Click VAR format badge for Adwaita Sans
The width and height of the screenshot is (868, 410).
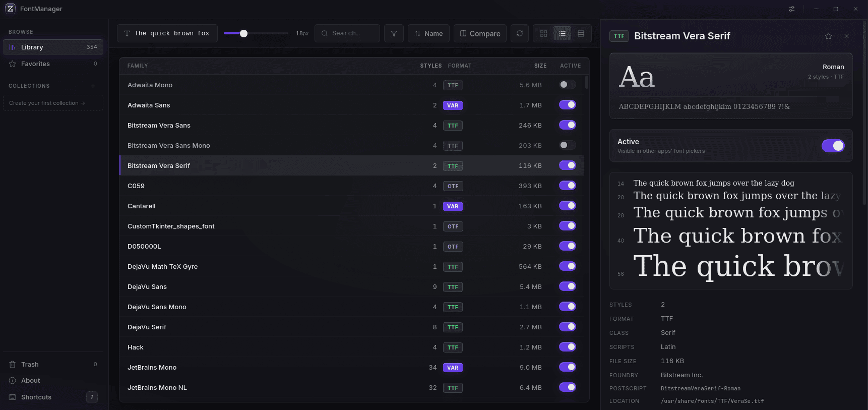[x=453, y=105]
